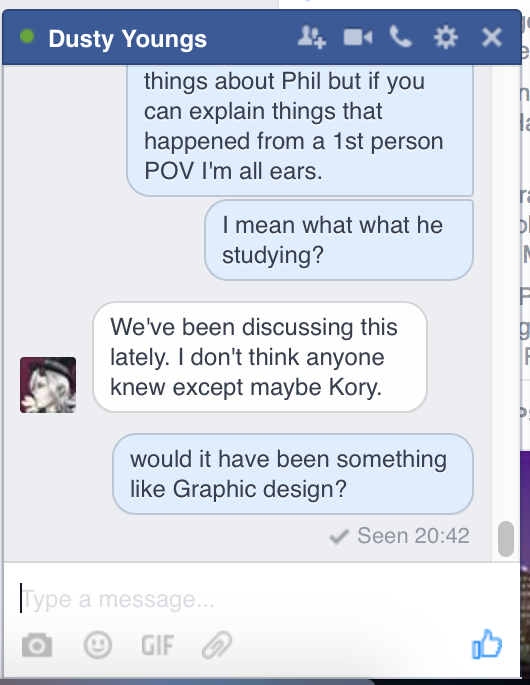The width and height of the screenshot is (530, 685).
Task: Click the 'We've been discussing this' message
Action: (x=260, y=357)
